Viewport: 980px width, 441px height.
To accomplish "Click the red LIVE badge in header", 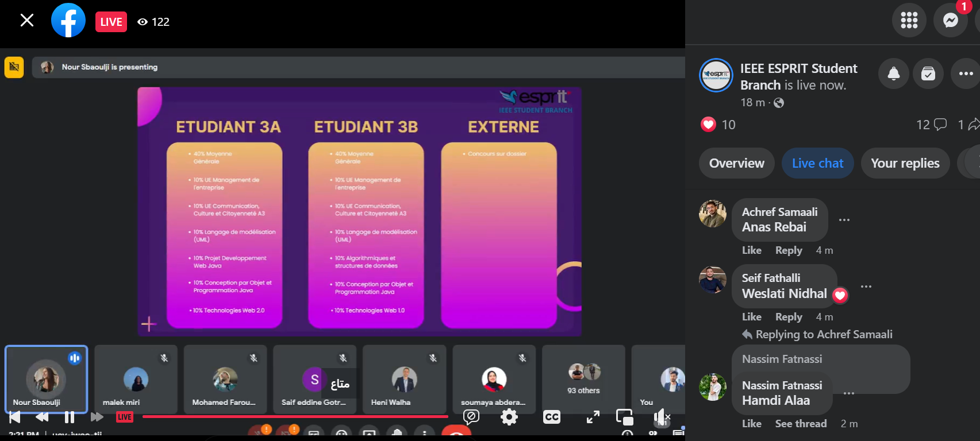I will click(111, 22).
